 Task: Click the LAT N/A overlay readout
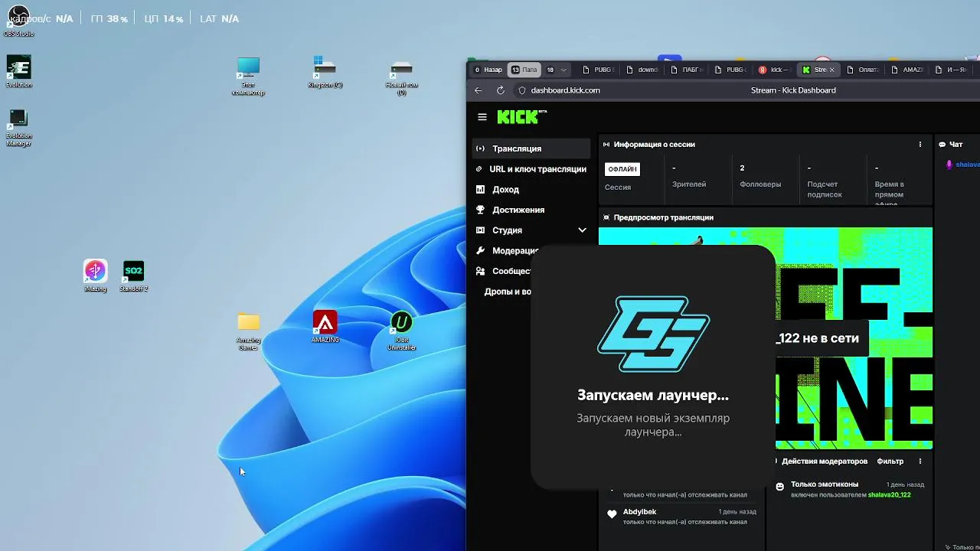219,18
